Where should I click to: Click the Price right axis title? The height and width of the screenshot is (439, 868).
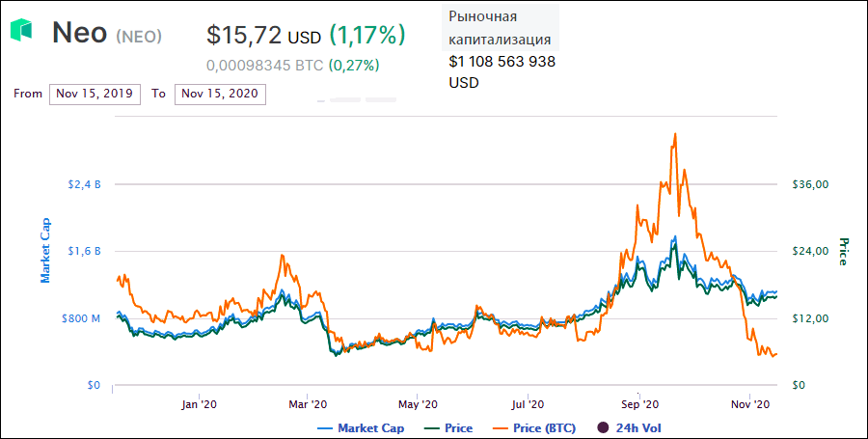843,251
